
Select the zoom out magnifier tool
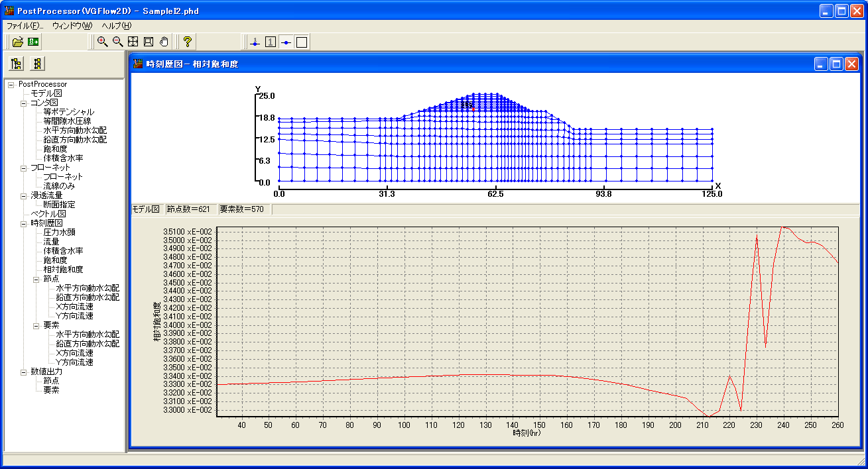117,42
